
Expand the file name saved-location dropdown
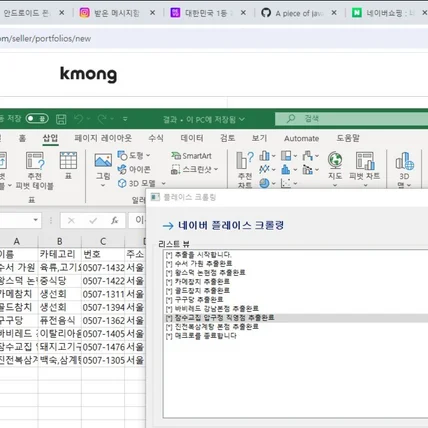click(242, 119)
